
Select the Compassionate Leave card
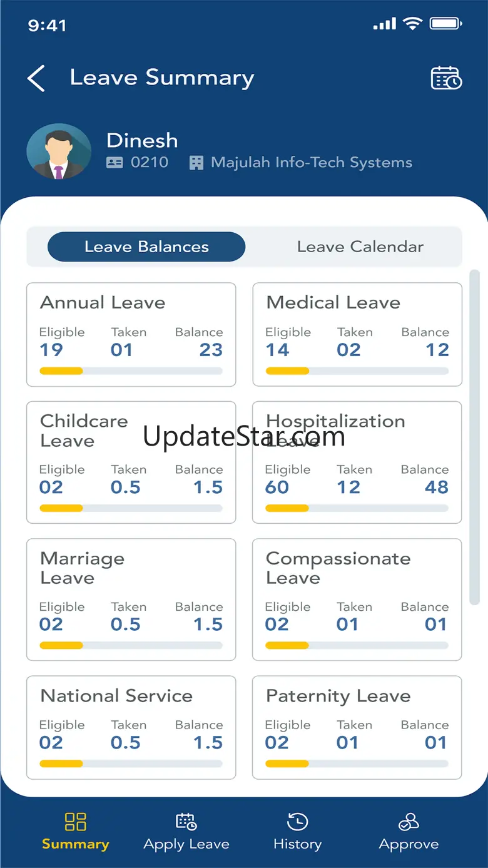click(x=357, y=600)
